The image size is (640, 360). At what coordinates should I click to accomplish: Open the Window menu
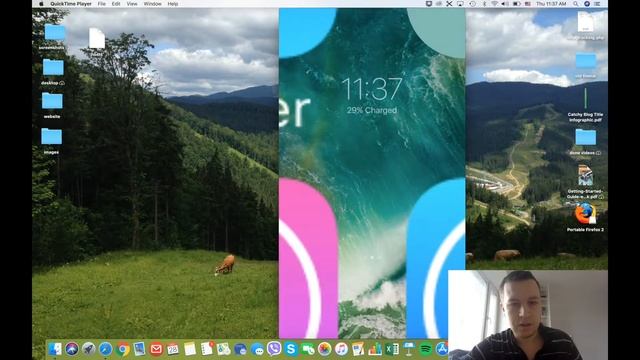coord(153,4)
